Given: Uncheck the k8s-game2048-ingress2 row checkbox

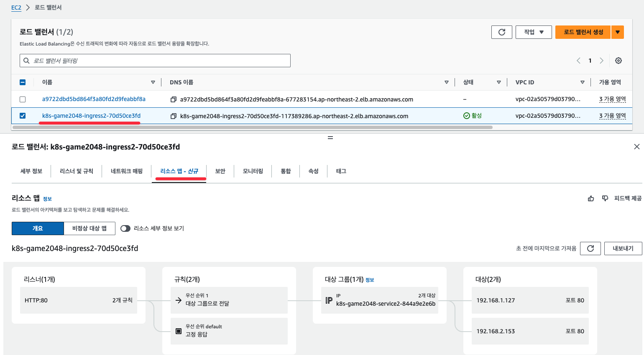Looking at the screenshot, I should (23, 116).
